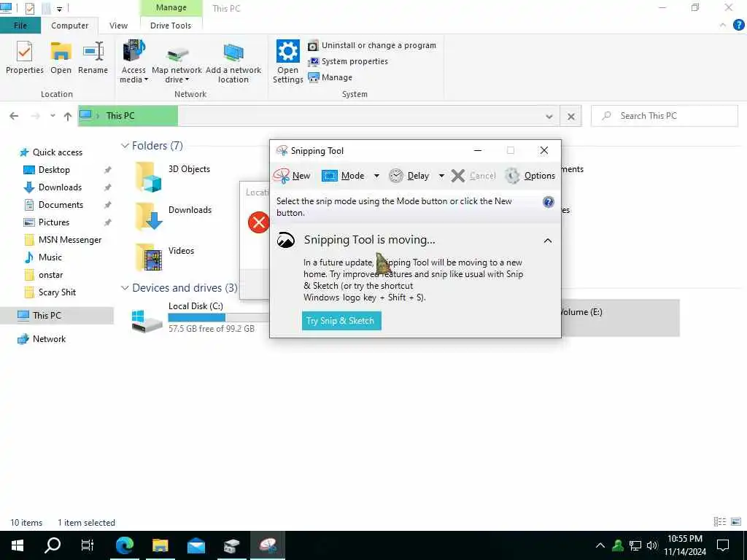Select the Drive Tools tab

coord(171,26)
